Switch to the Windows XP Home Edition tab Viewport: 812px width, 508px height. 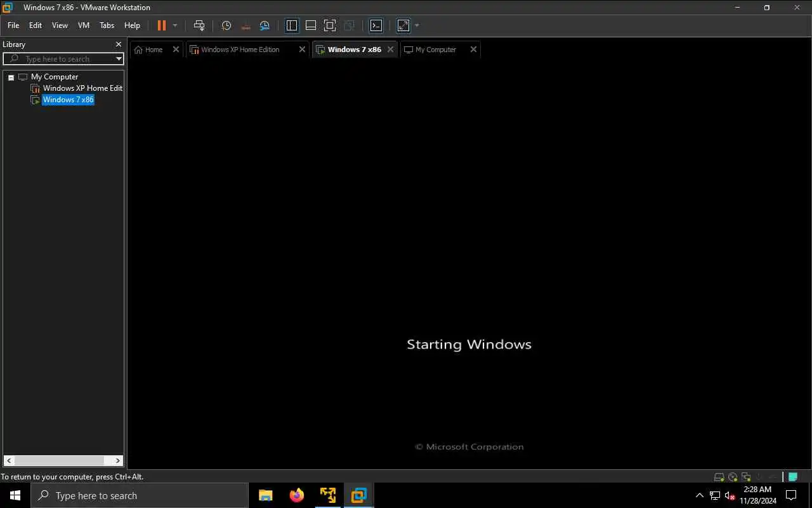[x=240, y=50]
